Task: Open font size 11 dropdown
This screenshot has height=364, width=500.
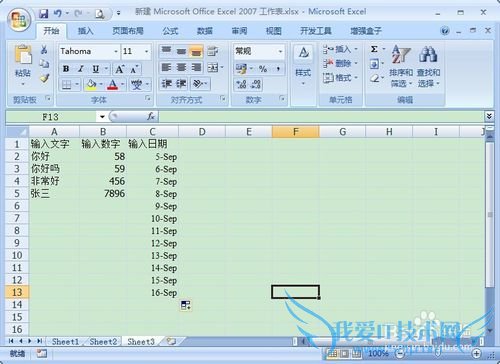Action: pyautogui.click(x=146, y=51)
